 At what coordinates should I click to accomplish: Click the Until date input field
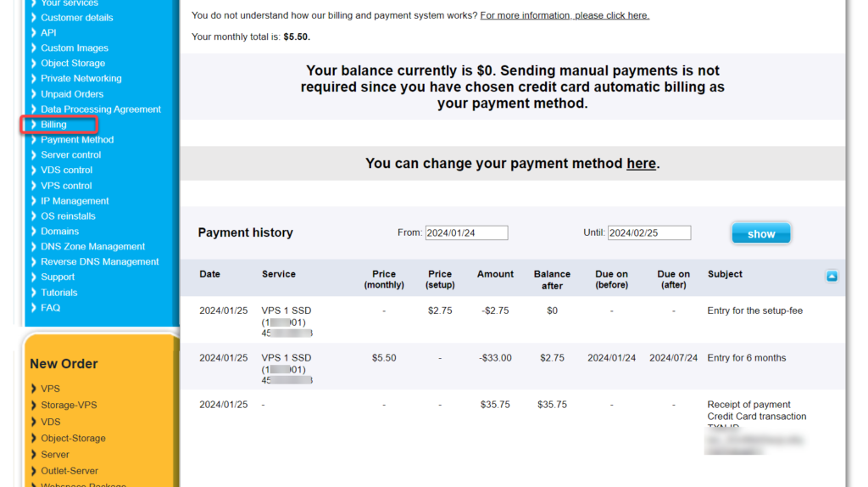click(x=649, y=233)
